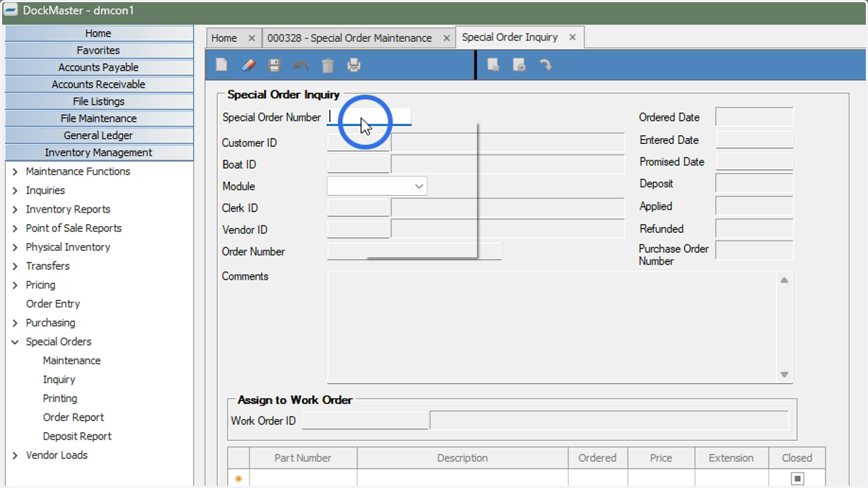Open the Accounts Receivable section
This screenshot has height=488, width=868.
99,85
